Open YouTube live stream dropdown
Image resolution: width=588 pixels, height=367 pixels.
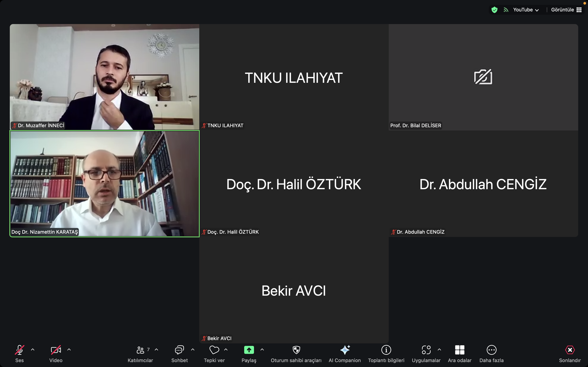(526, 10)
